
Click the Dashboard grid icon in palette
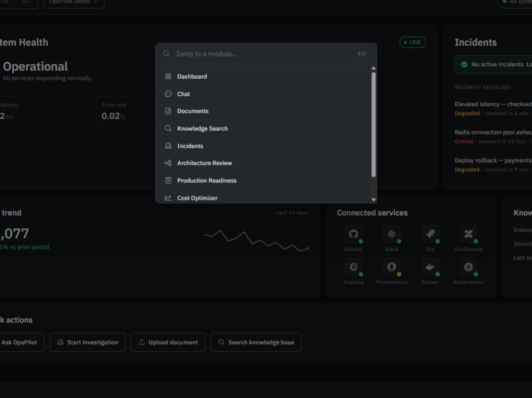(x=168, y=77)
